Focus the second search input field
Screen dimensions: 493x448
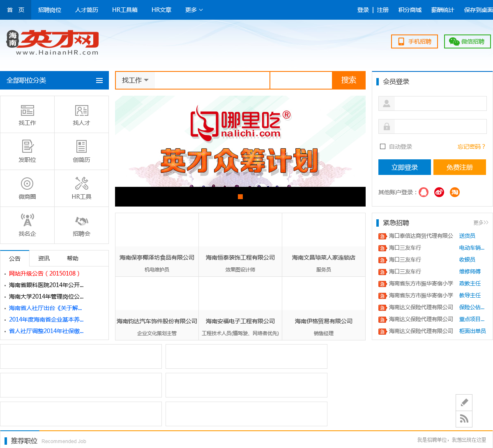[x=301, y=80]
